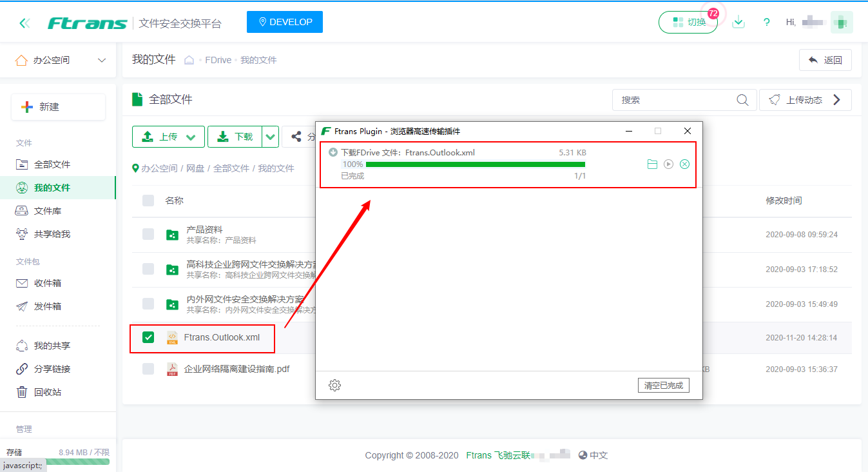Uncheck the Ftrans.Outlook.xml checkbox
This screenshot has height=472, width=868.
tap(148, 337)
